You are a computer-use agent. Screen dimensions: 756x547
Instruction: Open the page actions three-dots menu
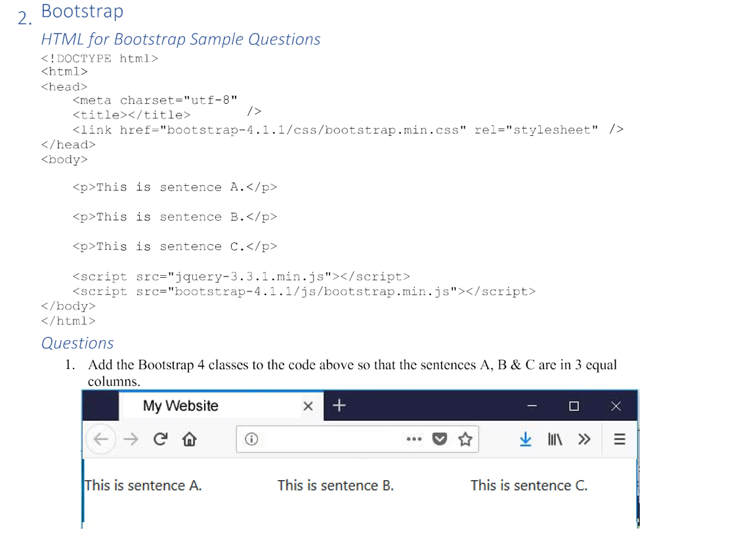click(413, 439)
